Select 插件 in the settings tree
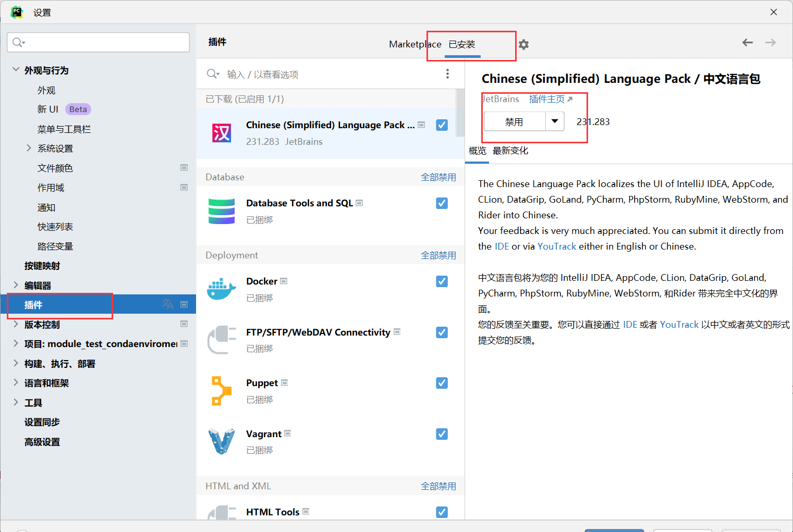Viewport: 793px width, 532px height. click(98, 304)
